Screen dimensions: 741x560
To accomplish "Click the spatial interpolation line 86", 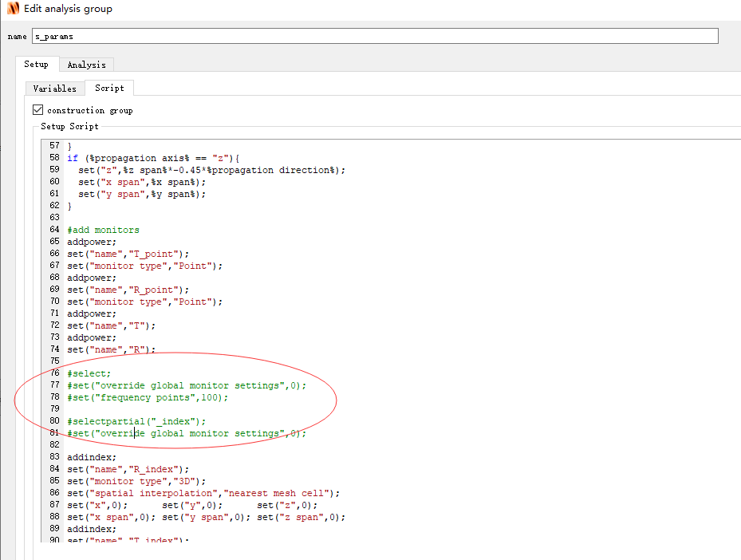I will (x=203, y=493).
